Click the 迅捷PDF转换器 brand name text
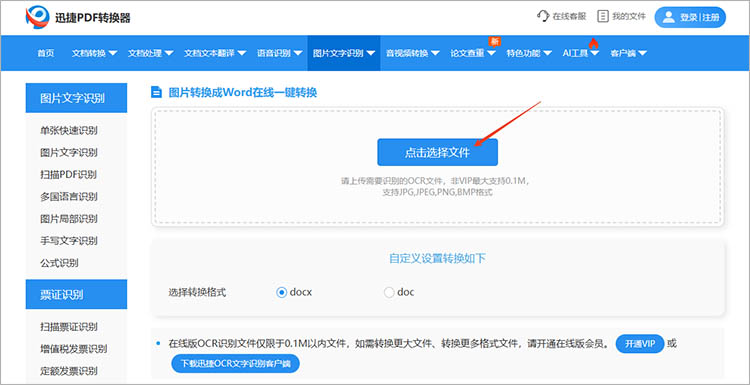This screenshot has width=750, height=385. coord(93,18)
